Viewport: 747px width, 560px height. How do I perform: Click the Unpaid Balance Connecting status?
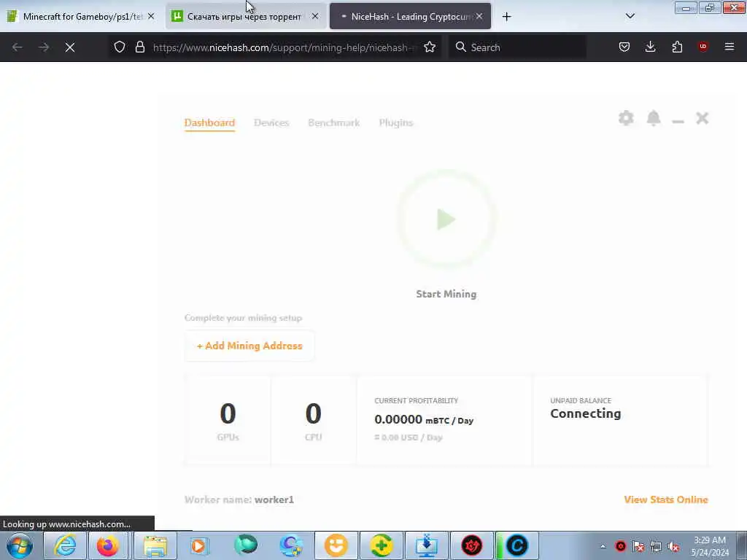click(x=586, y=413)
